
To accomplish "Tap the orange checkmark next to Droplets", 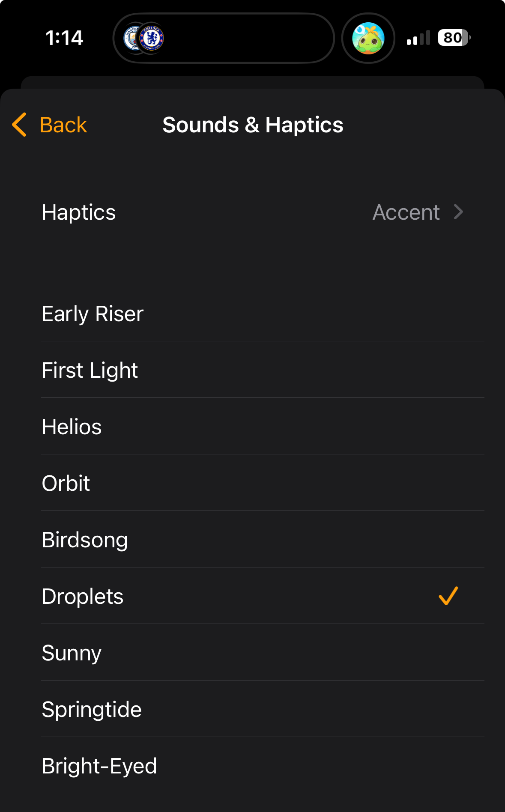I will point(448,596).
